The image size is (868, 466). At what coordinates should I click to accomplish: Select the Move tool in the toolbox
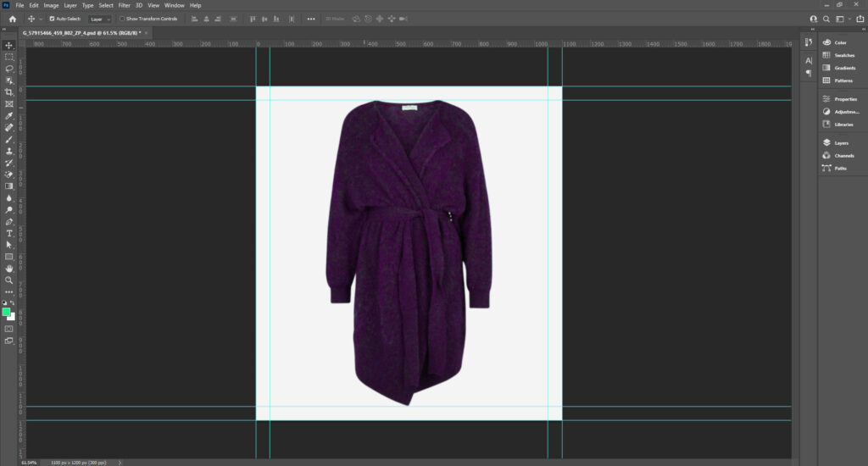click(x=8, y=46)
